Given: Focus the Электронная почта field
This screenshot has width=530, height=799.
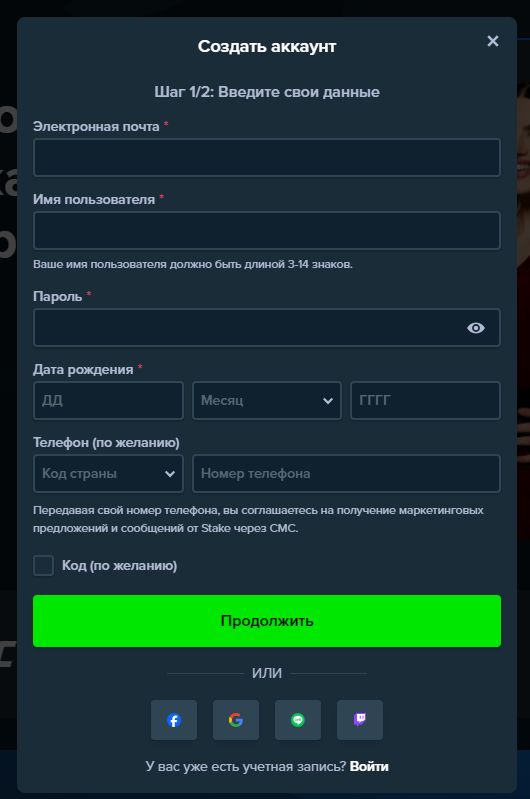Looking at the screenshot, I should (267, 157).
